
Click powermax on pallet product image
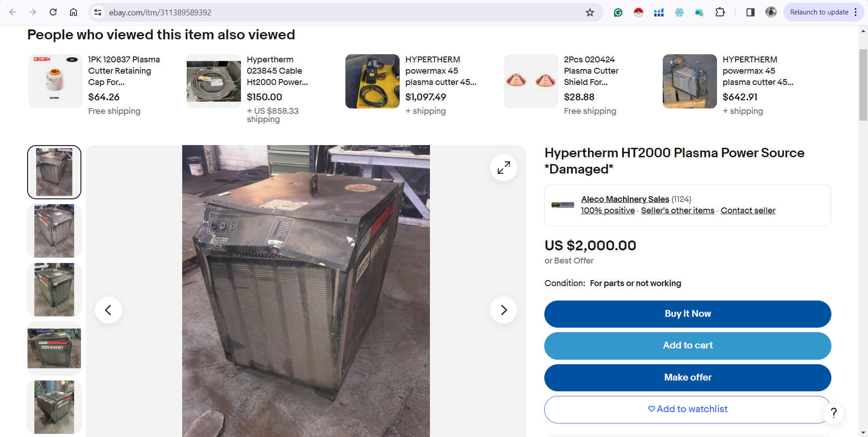click(x=690, y=81)
